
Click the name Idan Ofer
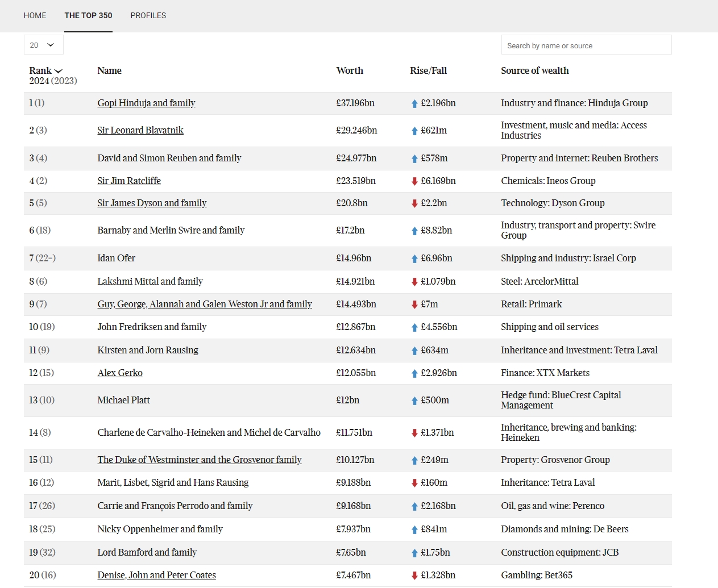(116, 258)
